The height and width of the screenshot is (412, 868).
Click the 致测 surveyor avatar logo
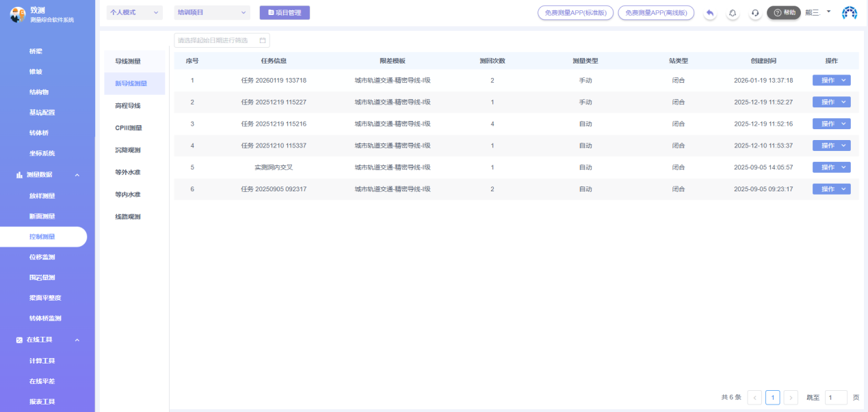tap(18, 14)
